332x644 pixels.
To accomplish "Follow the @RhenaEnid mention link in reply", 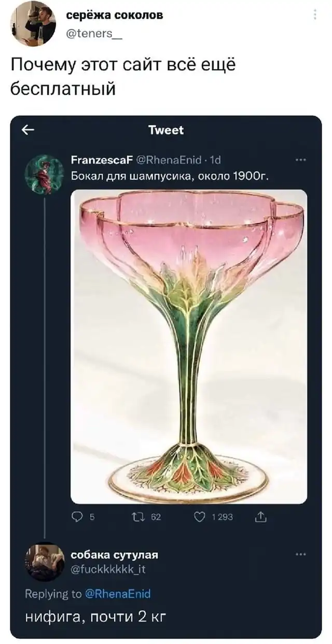I will tap(117, 594).
